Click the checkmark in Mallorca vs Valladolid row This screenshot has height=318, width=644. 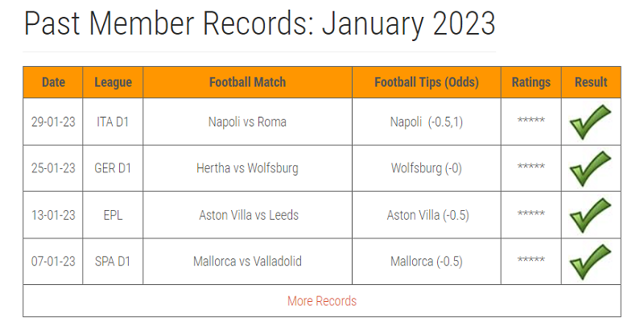(x=590, y=262)
